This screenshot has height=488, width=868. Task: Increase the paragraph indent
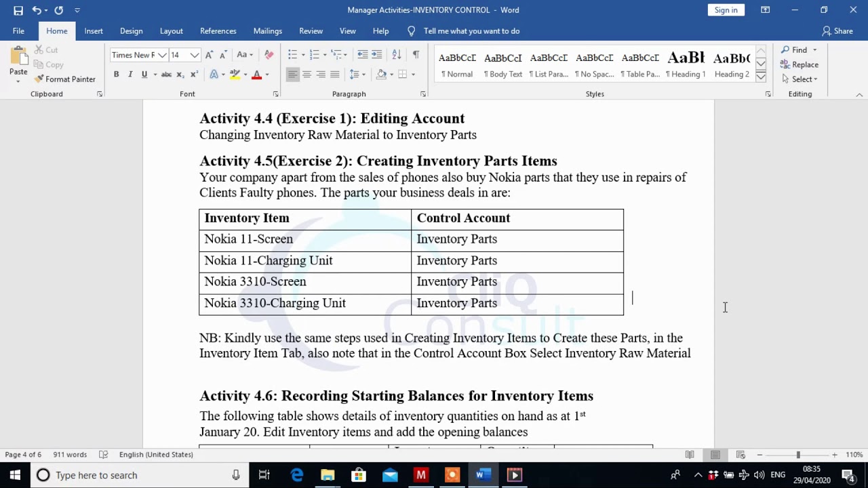377,55
